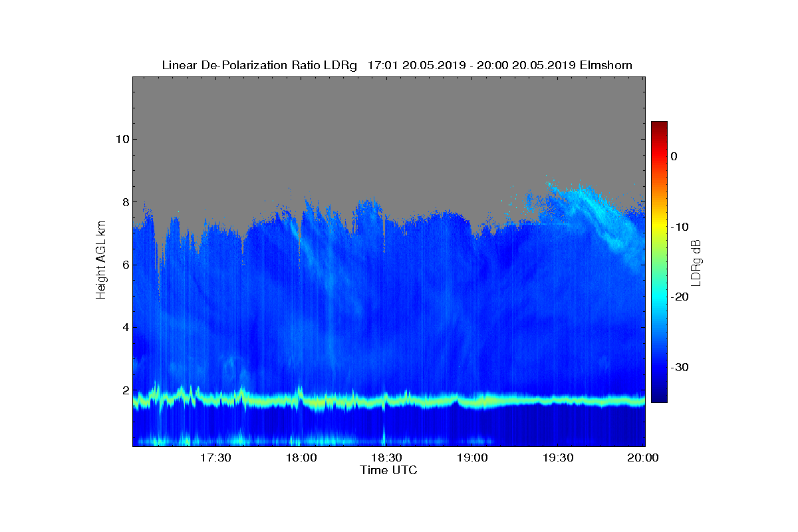Click the 6 km height tick label
The height and width of the screenshot is (532, 798).
coord(124,265)
